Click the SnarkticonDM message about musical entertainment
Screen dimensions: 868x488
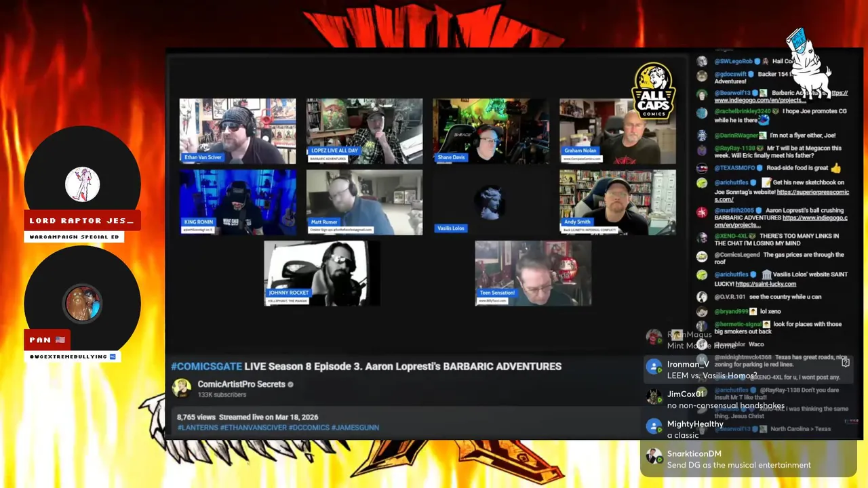click(x=739, y=465)
